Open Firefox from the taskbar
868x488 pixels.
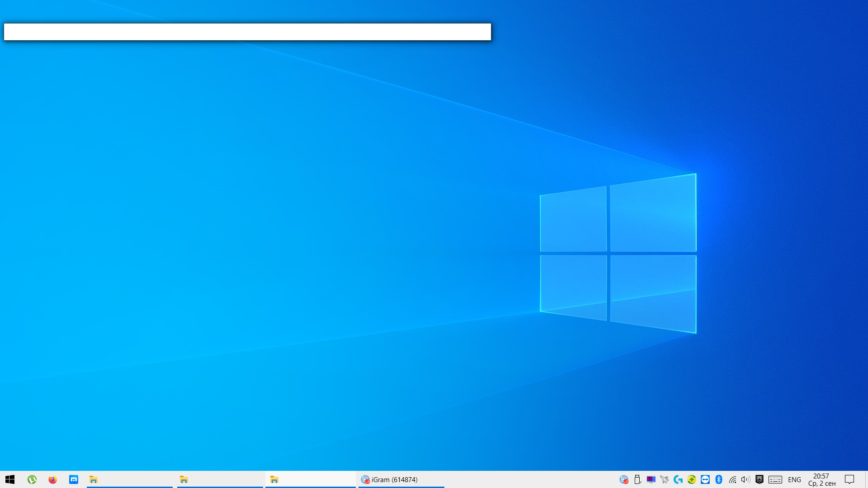coord(53,479)
